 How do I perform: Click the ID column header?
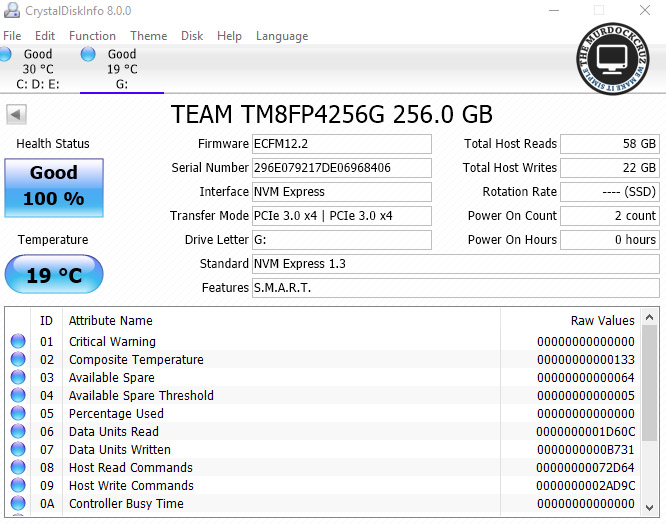(x=46, y=321)
